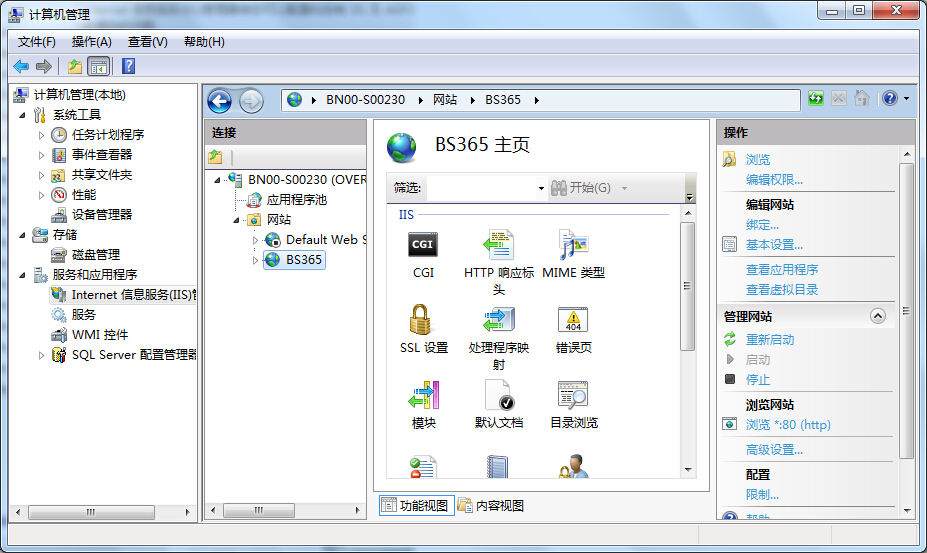
Task: Open 错误页 404 feature icon
Action: point(573,320)
